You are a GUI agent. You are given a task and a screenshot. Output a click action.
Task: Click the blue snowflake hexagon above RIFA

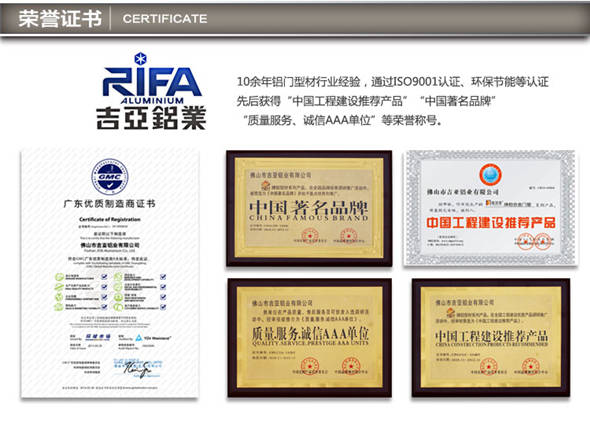(x=140, y=59)
